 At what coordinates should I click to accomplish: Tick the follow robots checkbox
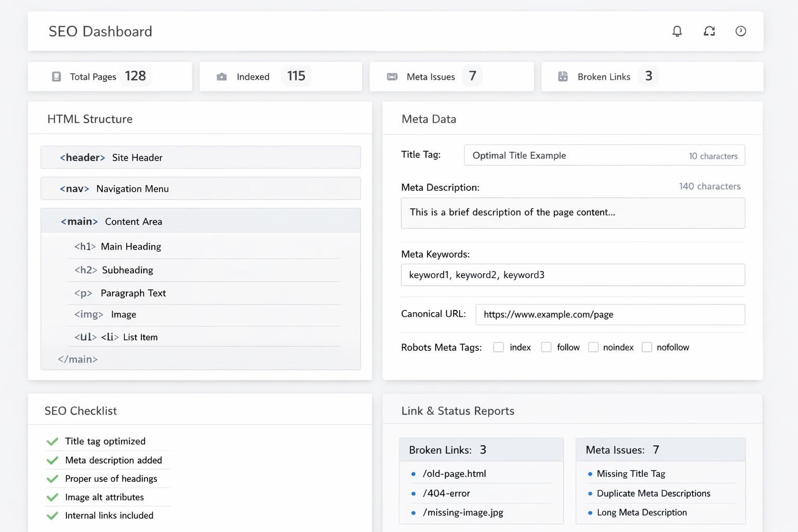tap(546, 348)
